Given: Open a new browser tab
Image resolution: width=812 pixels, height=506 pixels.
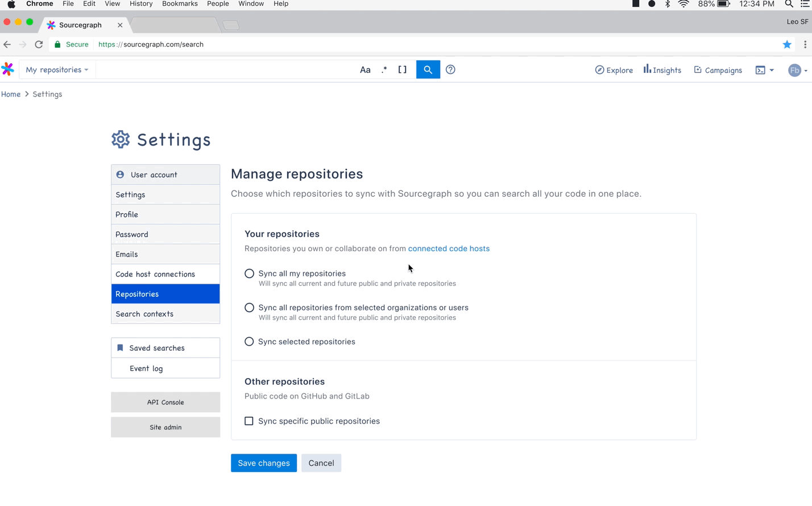Looking at the screenshot, I should [231, 25].
